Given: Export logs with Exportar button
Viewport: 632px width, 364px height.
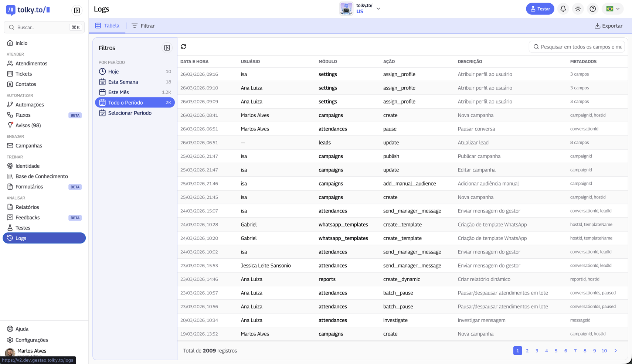Looking at the screenshot, I should pos(608,26).
